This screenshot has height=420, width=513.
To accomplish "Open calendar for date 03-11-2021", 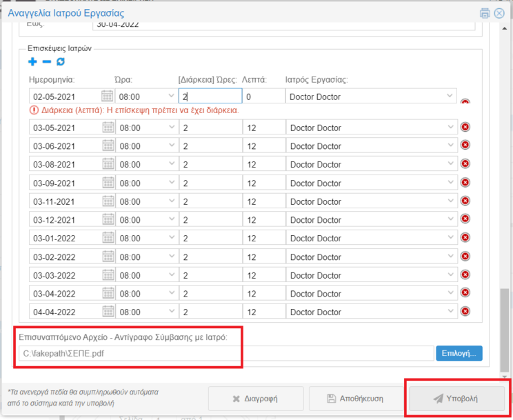I will 108,201.
